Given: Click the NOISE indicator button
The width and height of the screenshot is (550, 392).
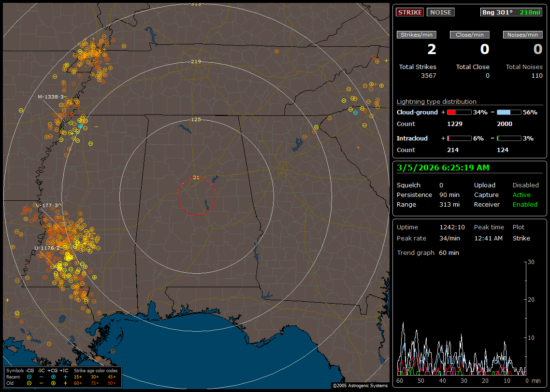Looking at the screenshot, I should pos(440,12).
